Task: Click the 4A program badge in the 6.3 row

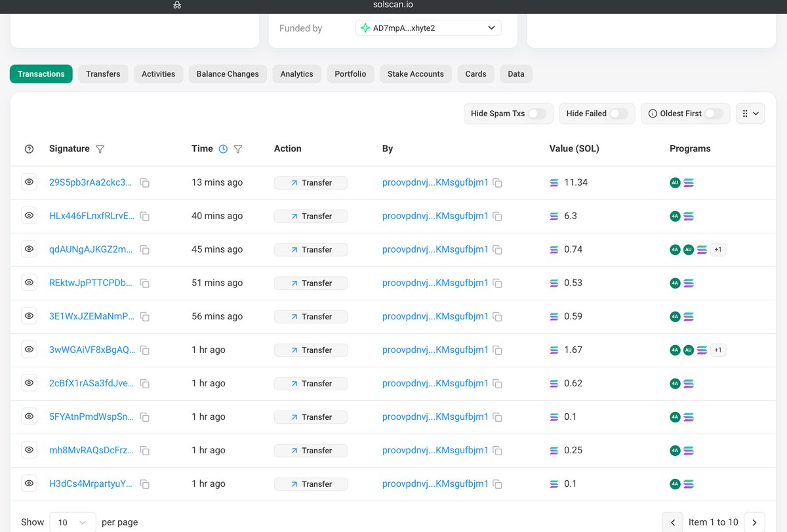Action: pyautogui.click(x=675, y=216)
